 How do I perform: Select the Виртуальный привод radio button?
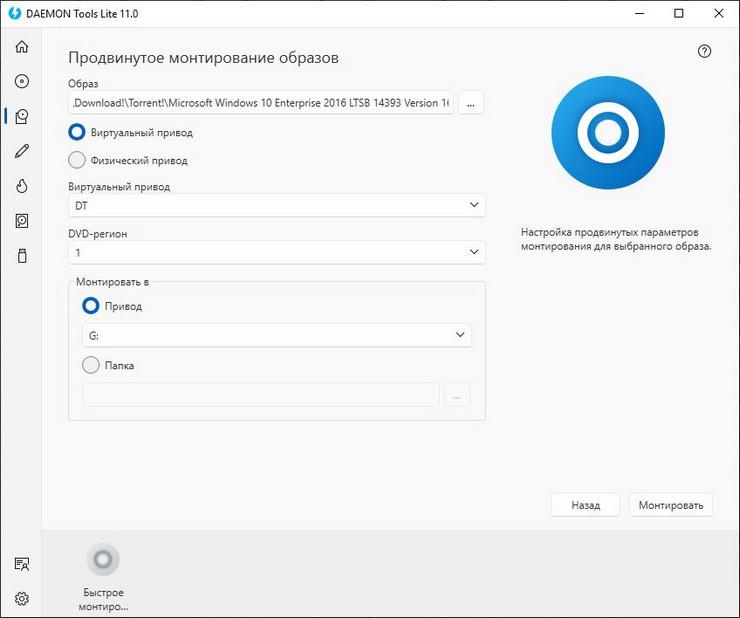pos(77,132)
